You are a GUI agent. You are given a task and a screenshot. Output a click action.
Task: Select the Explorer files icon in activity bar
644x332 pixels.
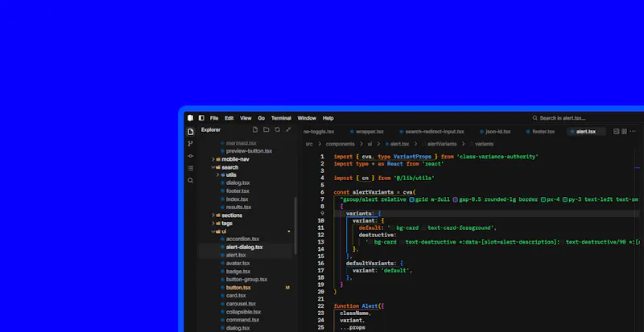click(190, 132)
